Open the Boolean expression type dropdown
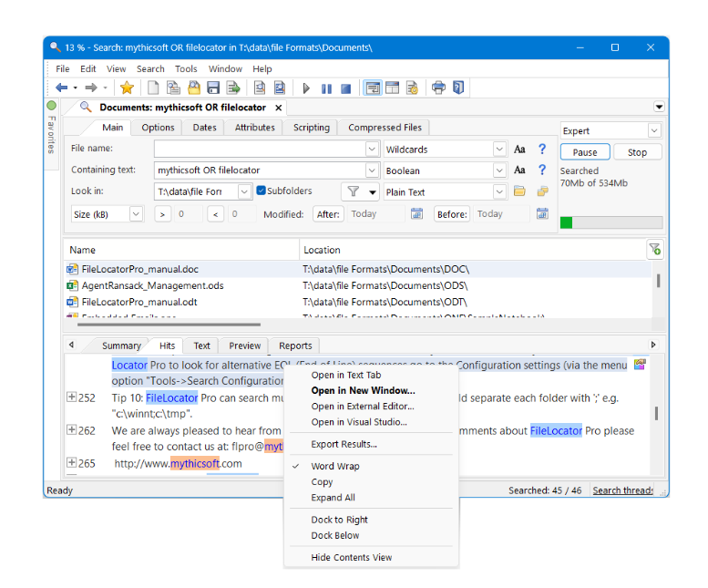This screenshot has height=588, width=708. tap(499, 170)
